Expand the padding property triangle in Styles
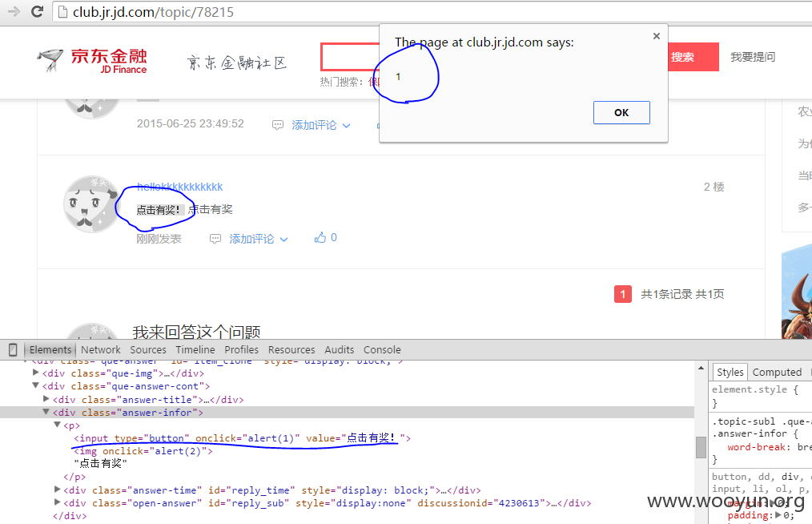Viewport: 812px width, 524px height. 778,514
